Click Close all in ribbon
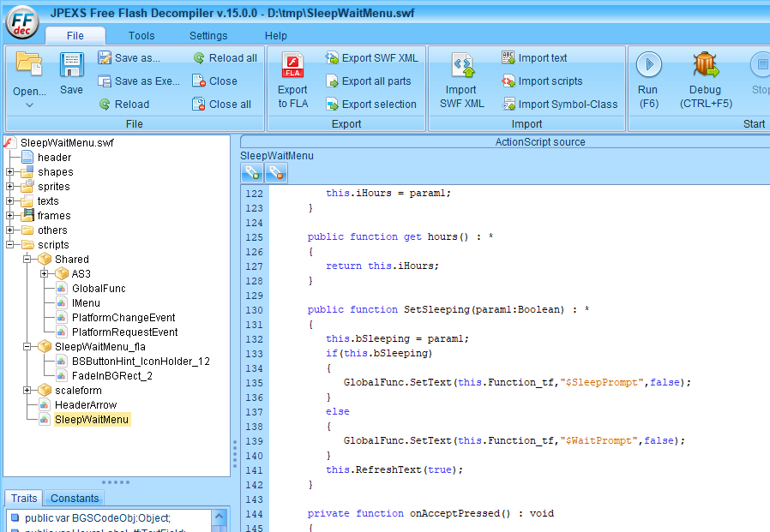Viewport: 770px width, 532px height. pyautogui.click(x=221, y=104)
